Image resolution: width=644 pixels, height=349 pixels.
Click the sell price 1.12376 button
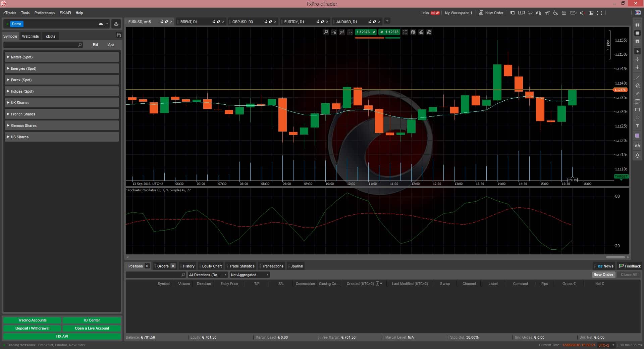point(366,32)
